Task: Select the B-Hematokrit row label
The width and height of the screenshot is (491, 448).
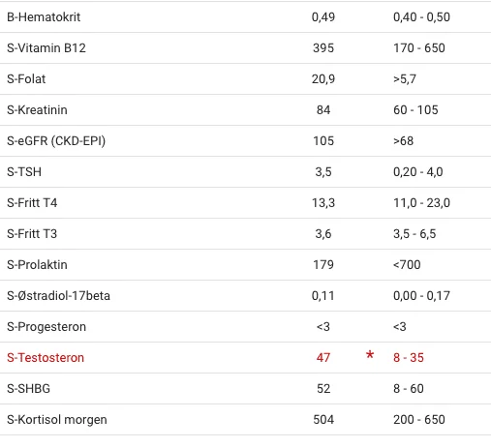Action: [44, 17]
